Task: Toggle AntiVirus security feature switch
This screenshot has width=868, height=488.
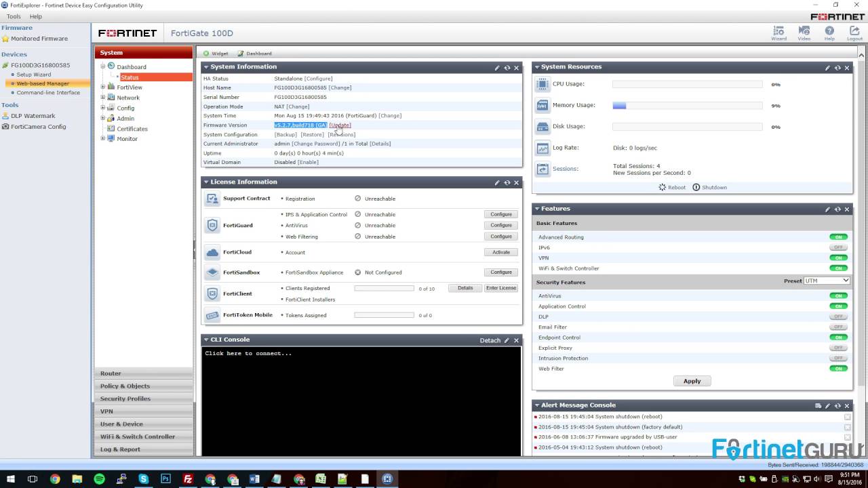Action: [x=839, y=296]
